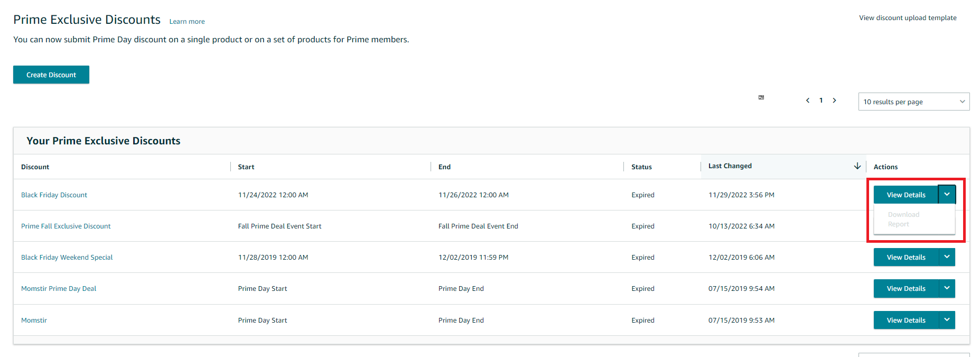Image resolution: width=980 pixels, height=357 pixels.
Task: Open the Momstir Prime Day Deal link
Action: (x=59, y=289)
